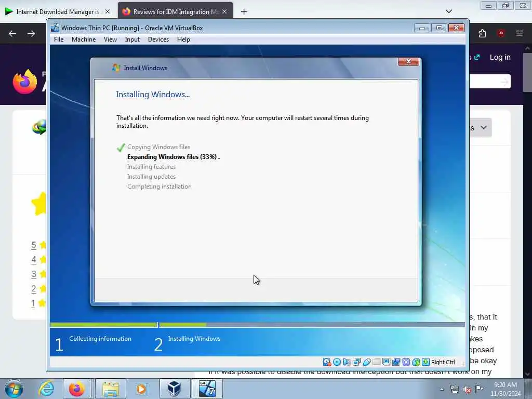Close the Internet Download Manager Firefox tab

tap(108, 11)
